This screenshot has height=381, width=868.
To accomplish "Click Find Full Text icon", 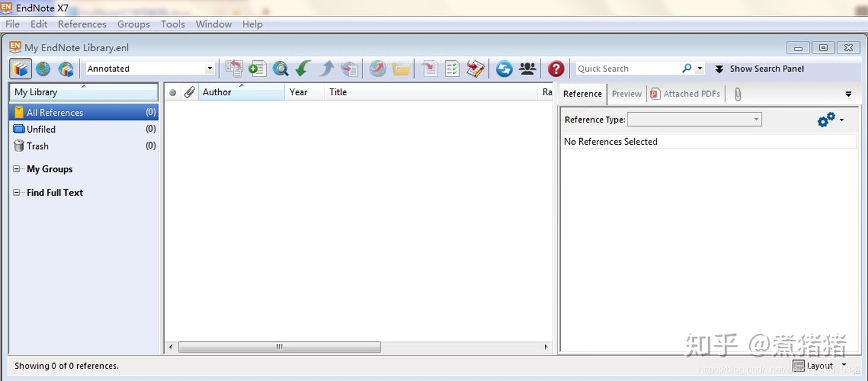I will pos(349,69).
